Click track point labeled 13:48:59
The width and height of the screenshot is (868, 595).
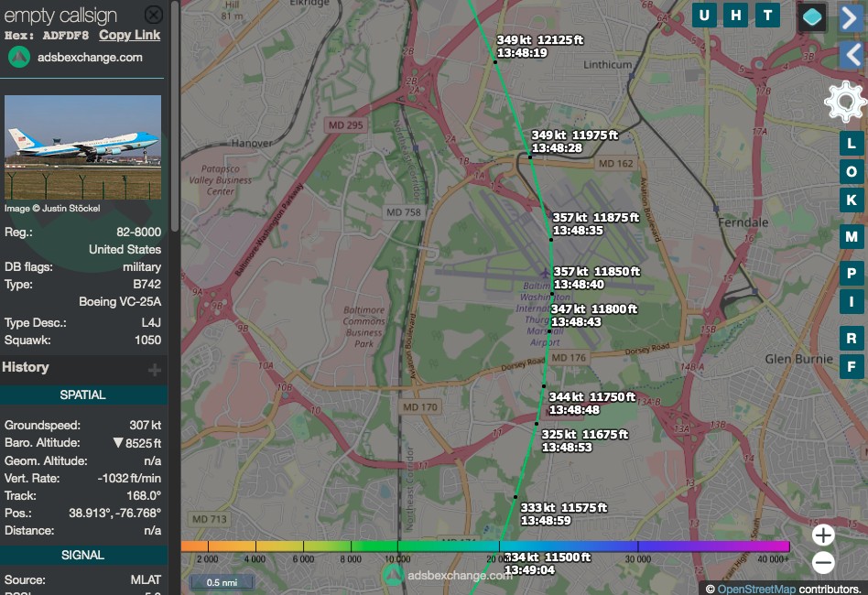pos(515,497)
